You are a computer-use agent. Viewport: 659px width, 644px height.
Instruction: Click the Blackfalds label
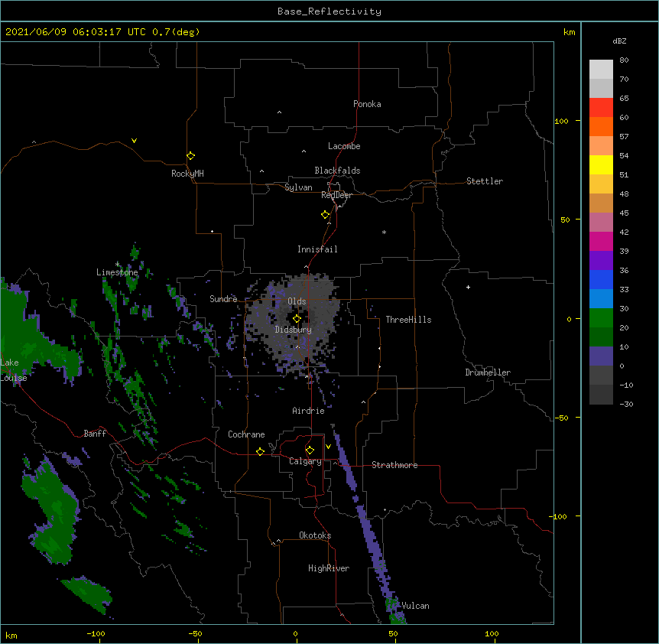337,171
